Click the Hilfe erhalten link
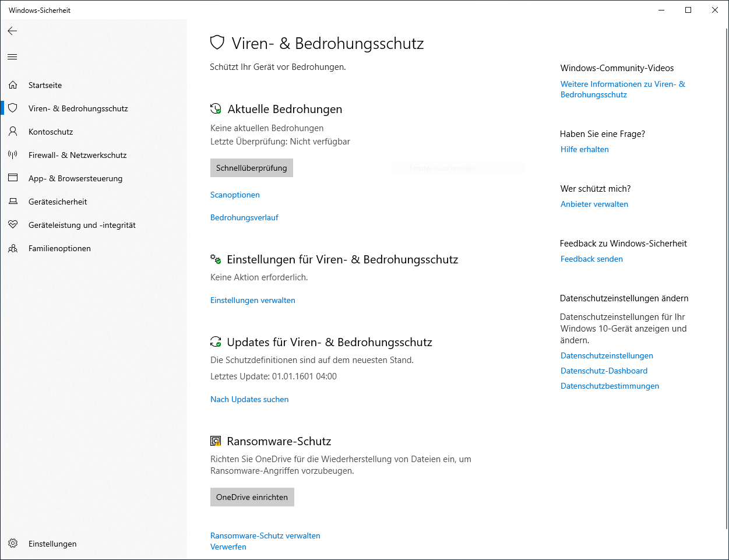The width and height of the screenshot is (729, 560). (584, 149)
